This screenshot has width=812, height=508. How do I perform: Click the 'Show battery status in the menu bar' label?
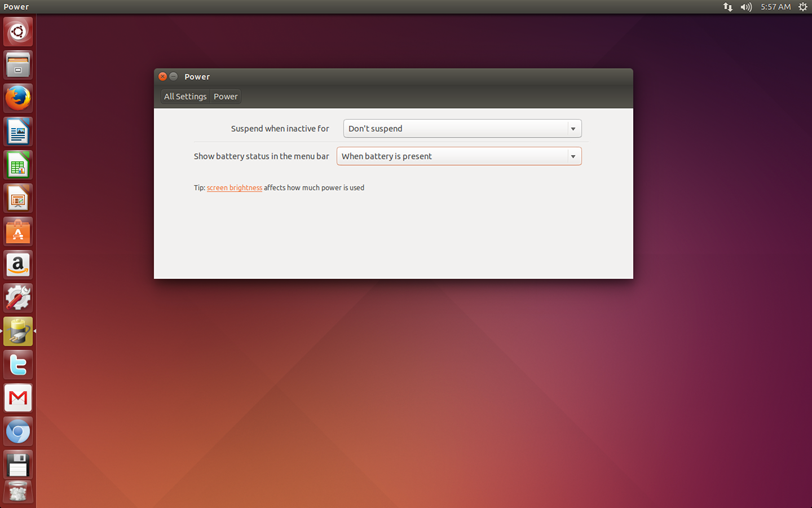(x=261, y=156)
